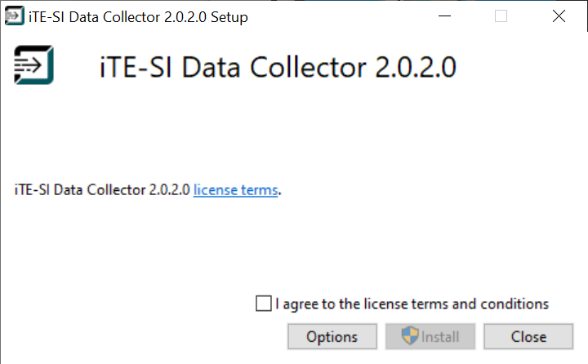The width and height of the screenshot is (588, 364).
Task: Click the version number in the large heading
Action: click(x=416, y=67)
